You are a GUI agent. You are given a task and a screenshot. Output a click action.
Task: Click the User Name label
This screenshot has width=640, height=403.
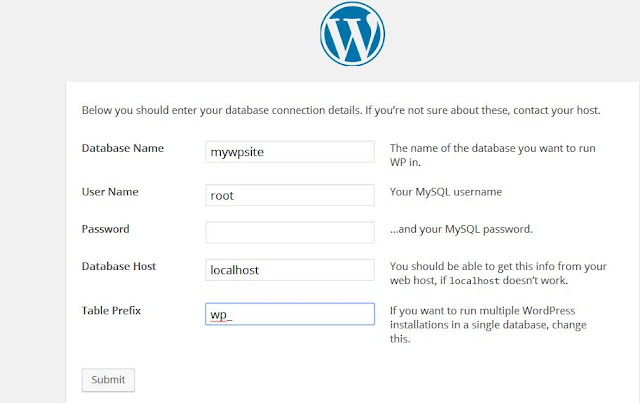point(110,191)
